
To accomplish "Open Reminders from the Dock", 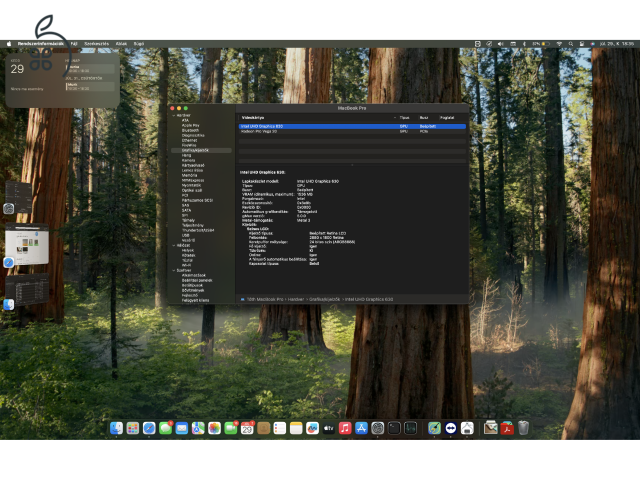I will (280, 428).
